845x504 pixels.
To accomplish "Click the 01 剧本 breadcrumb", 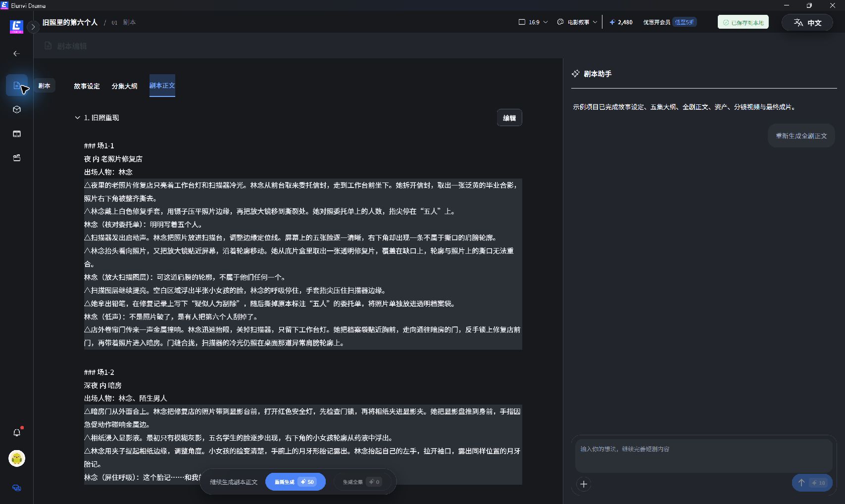I will point(123,22).
